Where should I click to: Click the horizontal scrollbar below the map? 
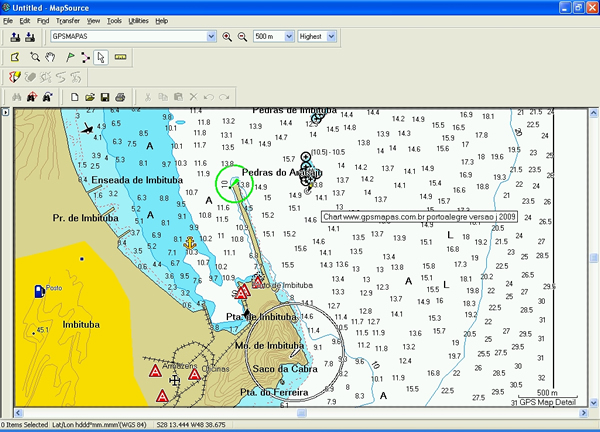[300, 412]
